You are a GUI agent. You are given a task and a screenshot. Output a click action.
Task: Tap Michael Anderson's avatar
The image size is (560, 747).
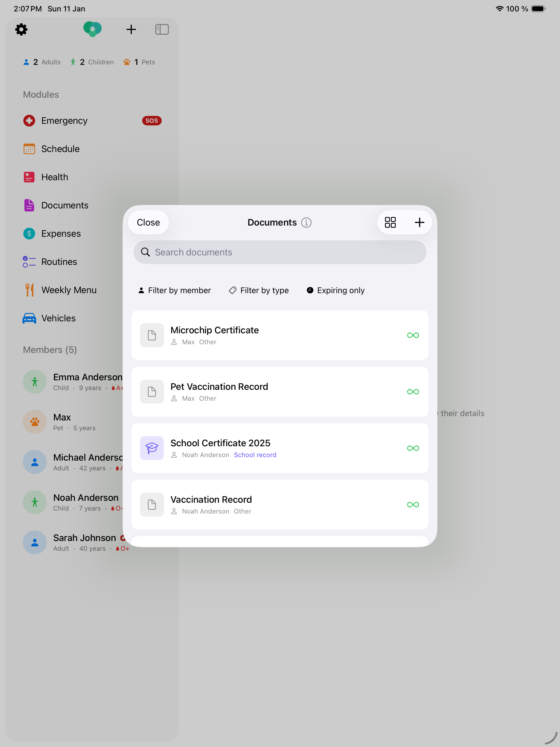[x=34, y=462]
